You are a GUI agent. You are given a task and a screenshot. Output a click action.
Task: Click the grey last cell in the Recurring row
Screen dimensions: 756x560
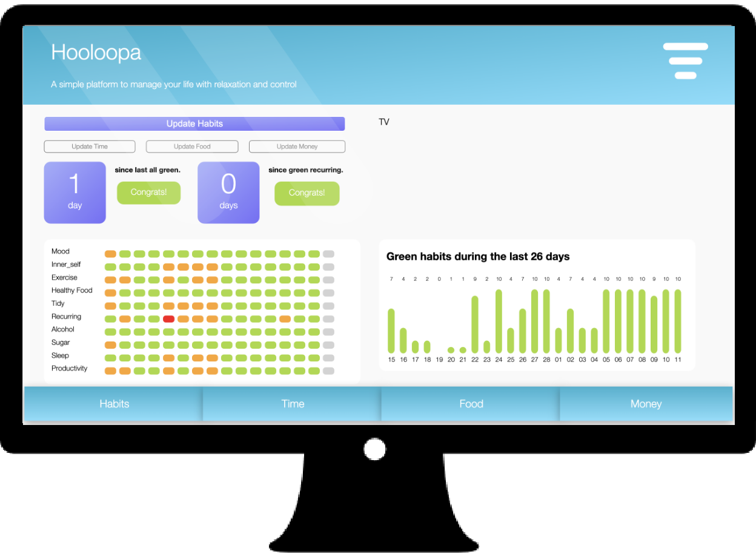328,319
